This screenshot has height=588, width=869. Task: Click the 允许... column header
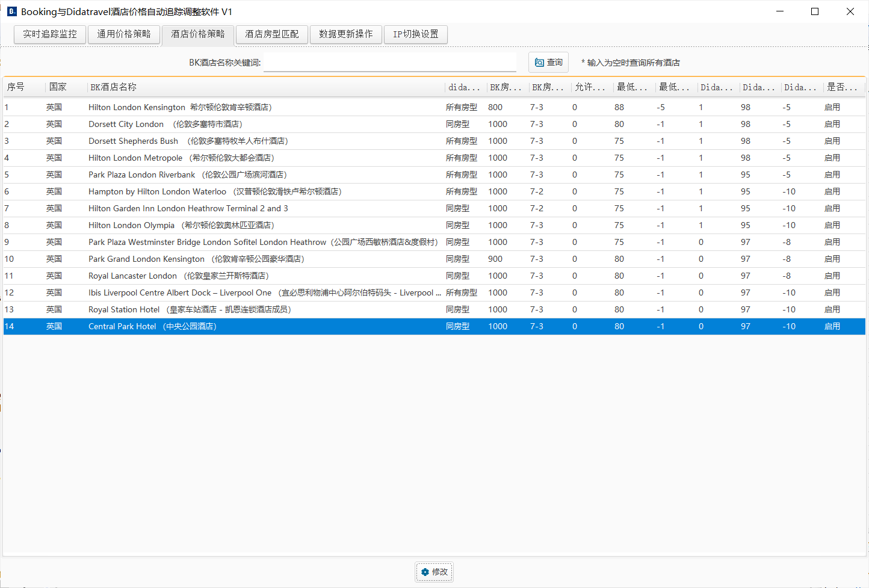click(x=592, y=87)
